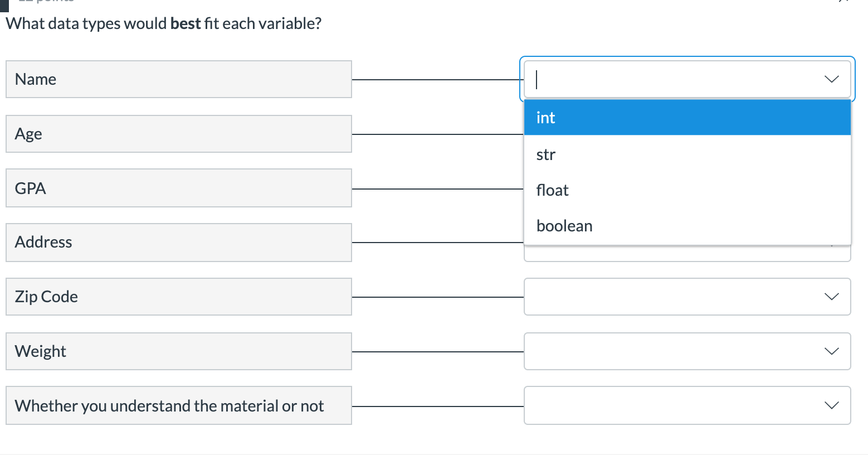Click the Name variable box
This screenshot has width=868, height=455.
[179, 79]
